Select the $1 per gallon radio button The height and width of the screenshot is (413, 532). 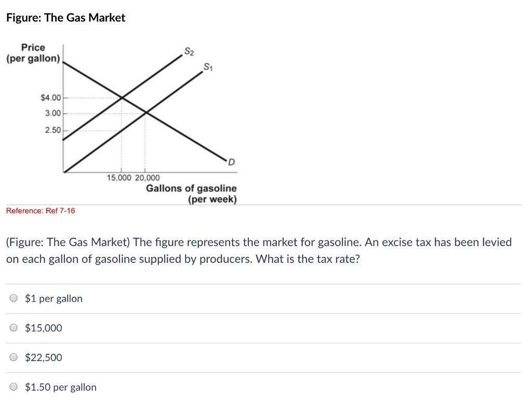(x=13, y=298)
